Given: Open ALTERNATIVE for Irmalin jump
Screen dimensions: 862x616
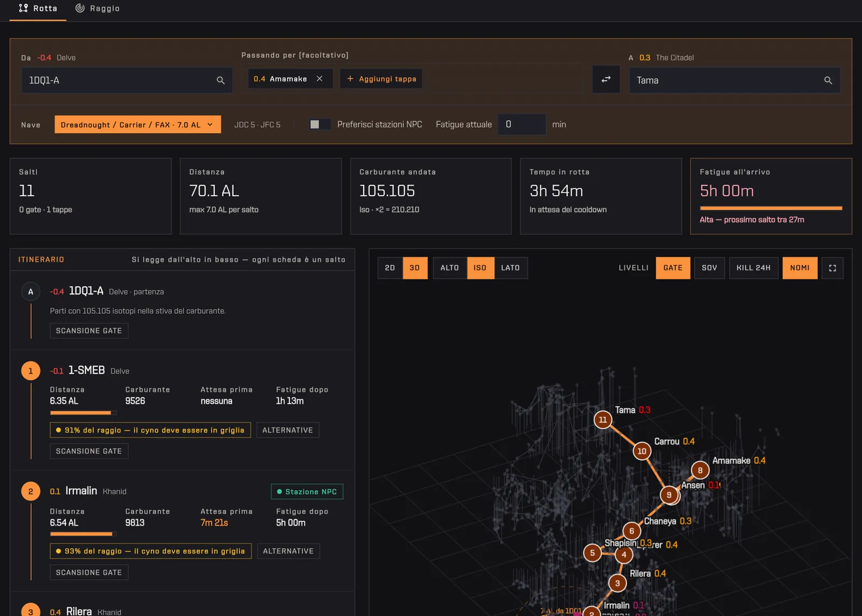Looking at the screenshot, I should coord(288,551).
